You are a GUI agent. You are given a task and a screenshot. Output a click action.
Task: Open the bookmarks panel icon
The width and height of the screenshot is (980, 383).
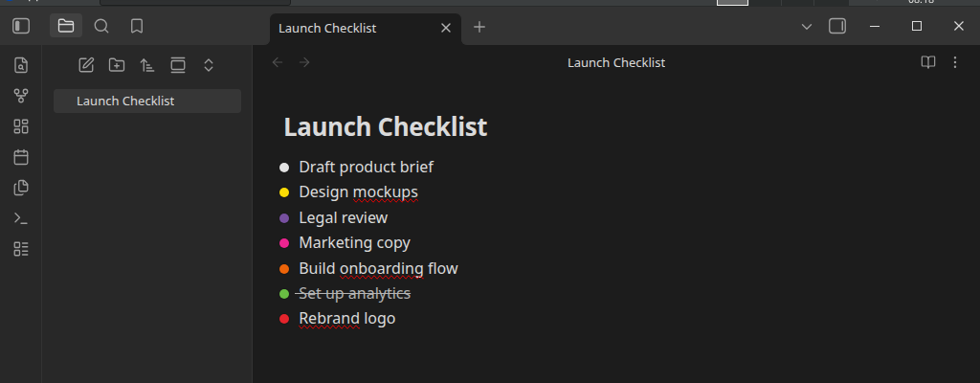[137, 26]
